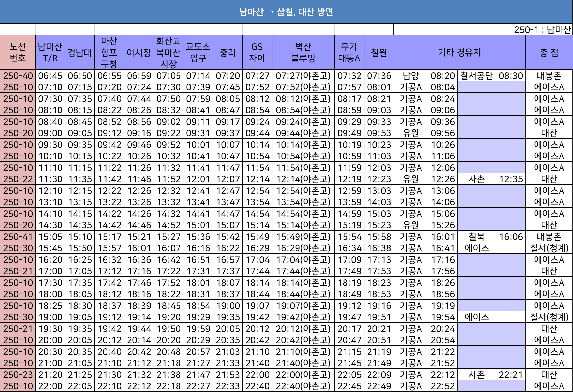Image resolution: width=573 pixels, height=392 pixels.
Task: Click the '중리' column header
Action: (x=227, y=53)
